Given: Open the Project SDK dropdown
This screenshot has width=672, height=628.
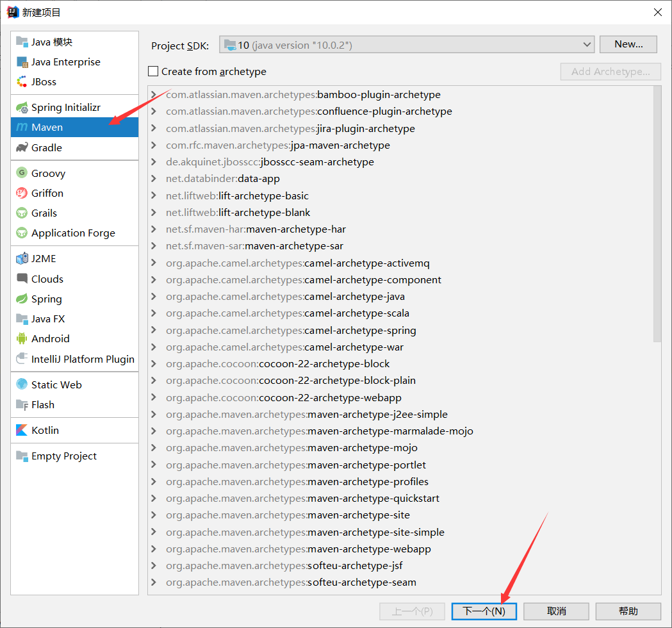Looking at the screenshot, I should pyautogui.click(x=407, y=45).
